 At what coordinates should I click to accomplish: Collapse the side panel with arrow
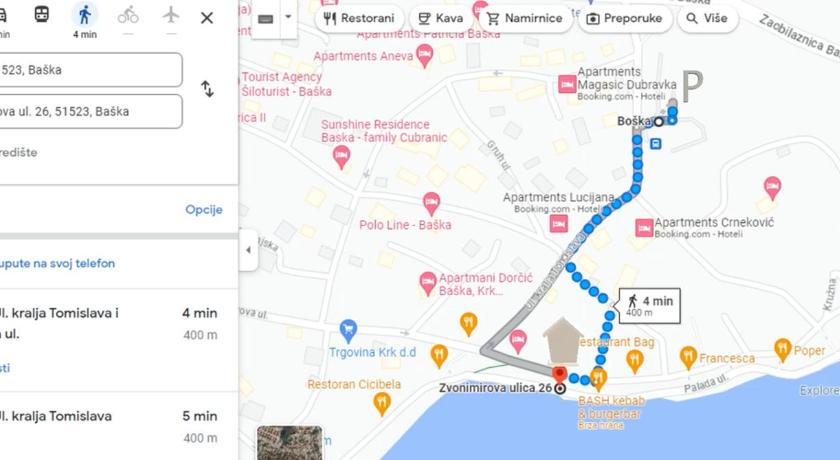pyautogui.click(x=248, y=250)
